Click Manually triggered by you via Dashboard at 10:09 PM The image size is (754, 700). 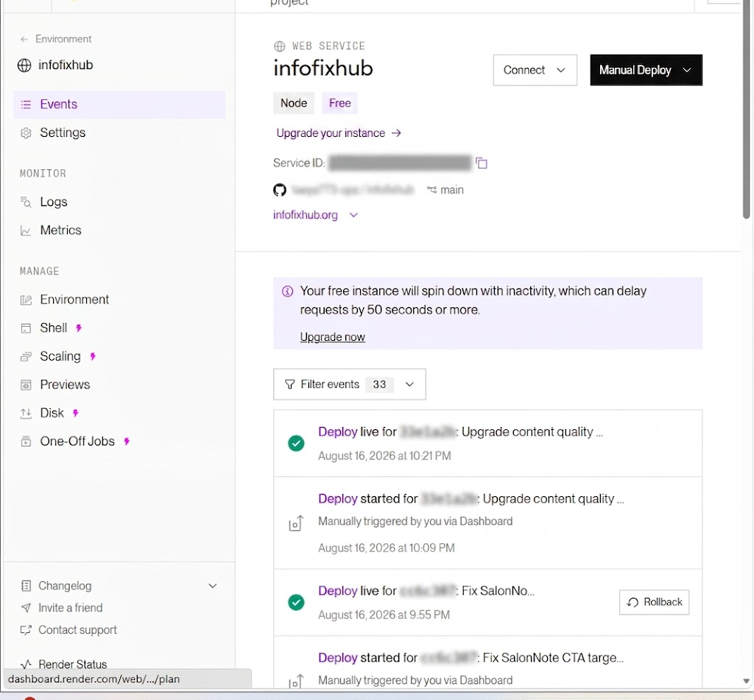(x=415, y=521)
